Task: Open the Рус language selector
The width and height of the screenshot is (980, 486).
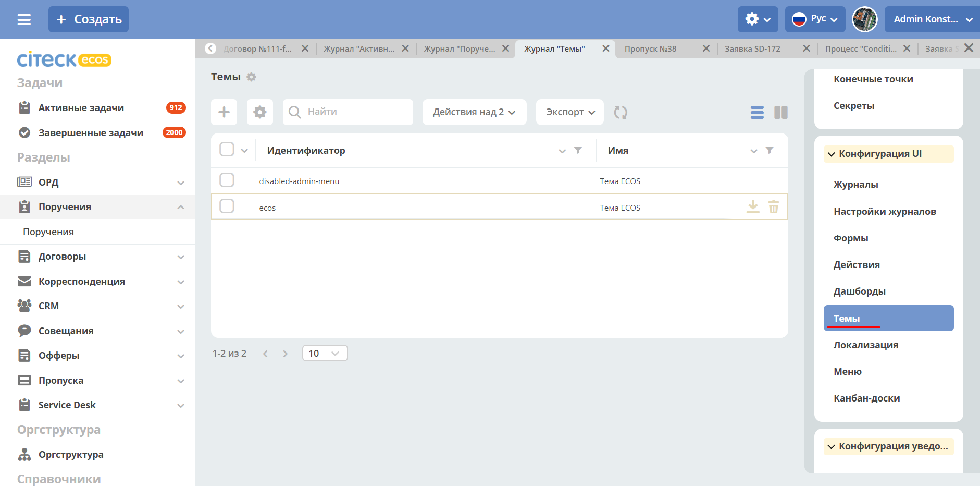Action: (x=815, y=19)
